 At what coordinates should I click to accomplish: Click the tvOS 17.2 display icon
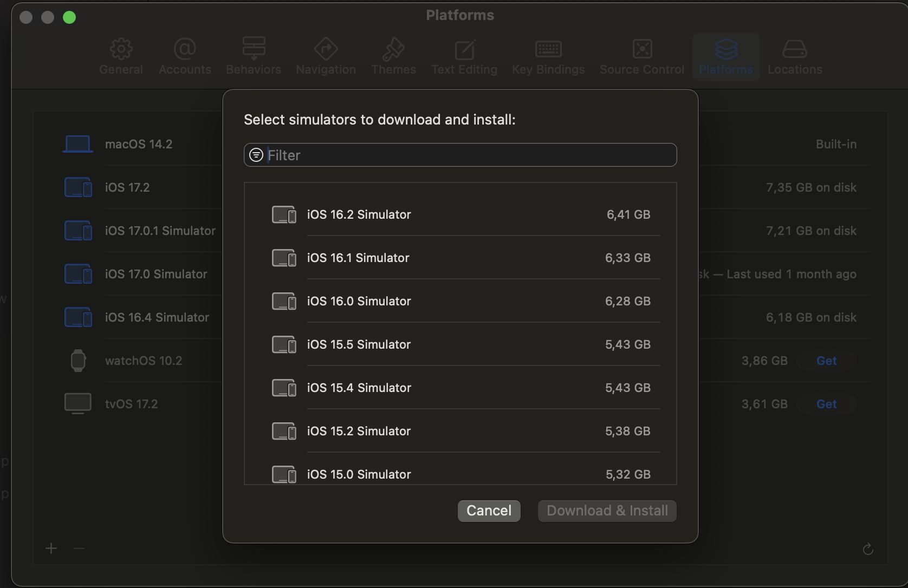[78, 404]
